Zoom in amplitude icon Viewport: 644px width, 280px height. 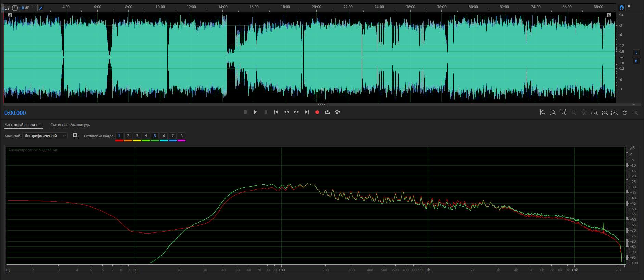[x=542, y=112]
